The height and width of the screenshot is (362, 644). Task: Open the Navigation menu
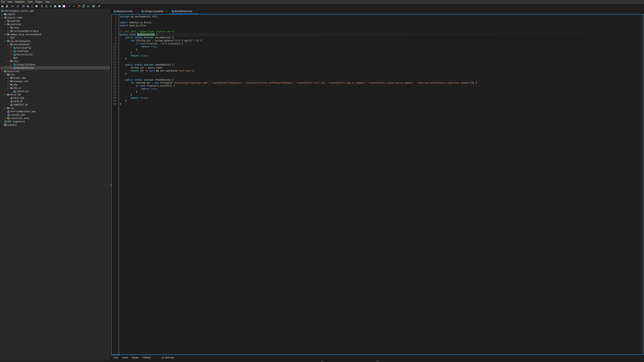point(20,2)
